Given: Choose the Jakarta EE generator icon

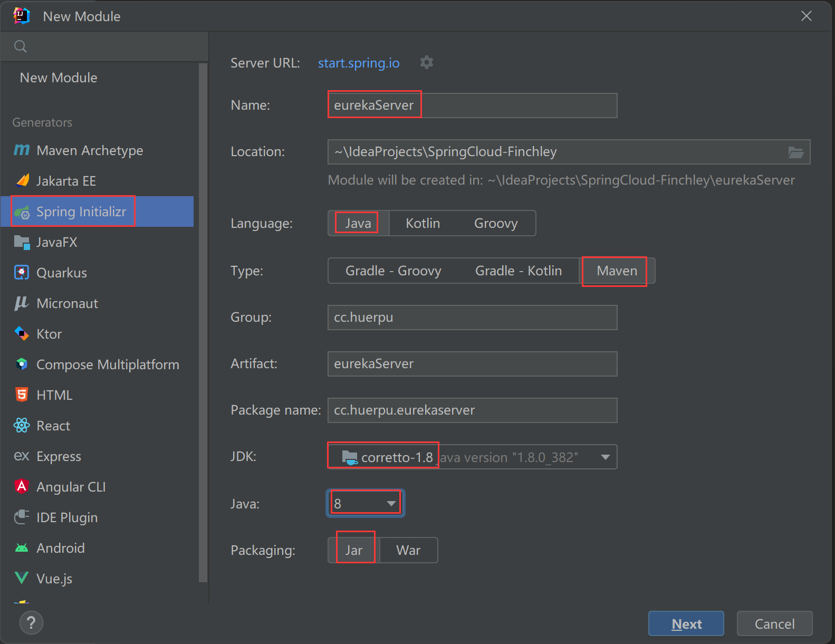Looking at the screenshot, I should pyautogui.click(x=22, y=181).
